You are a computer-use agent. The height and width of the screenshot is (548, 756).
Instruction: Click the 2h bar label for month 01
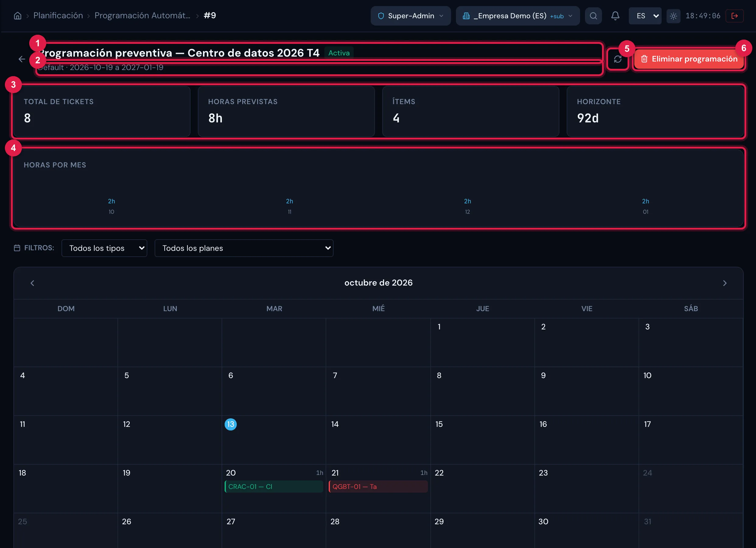click(646, 201)
